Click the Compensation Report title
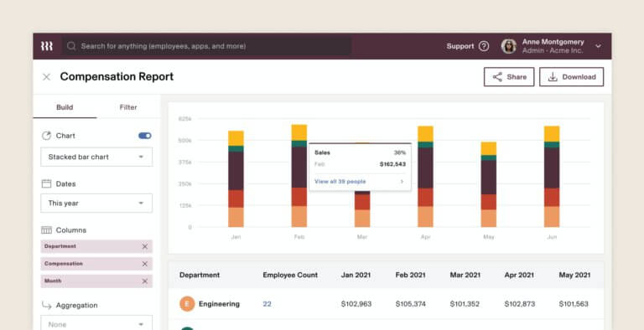Viewport: 644px width, 330px height. click(117, 77)
